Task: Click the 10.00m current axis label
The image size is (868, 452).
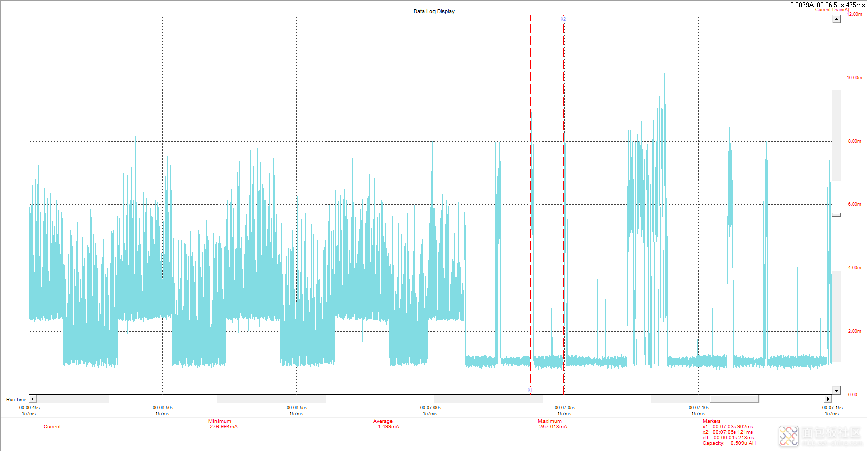Action: tap(854, 78)
